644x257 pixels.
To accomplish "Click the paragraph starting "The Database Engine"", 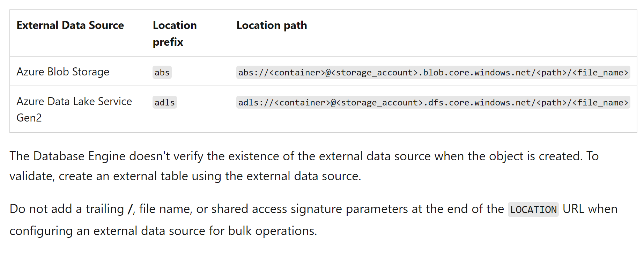I will point(304,166).
